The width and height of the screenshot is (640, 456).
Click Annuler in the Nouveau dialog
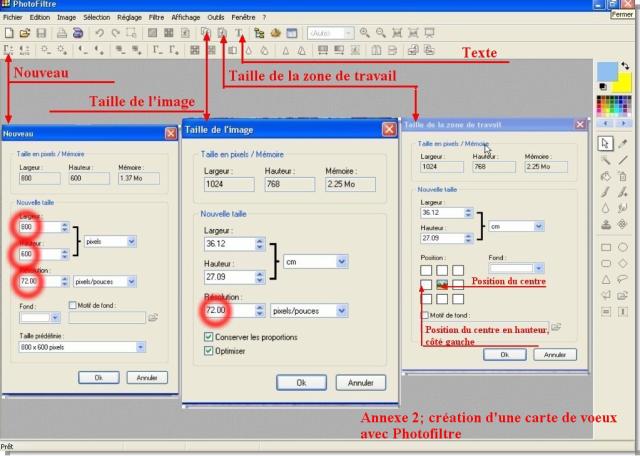point(147,377)
